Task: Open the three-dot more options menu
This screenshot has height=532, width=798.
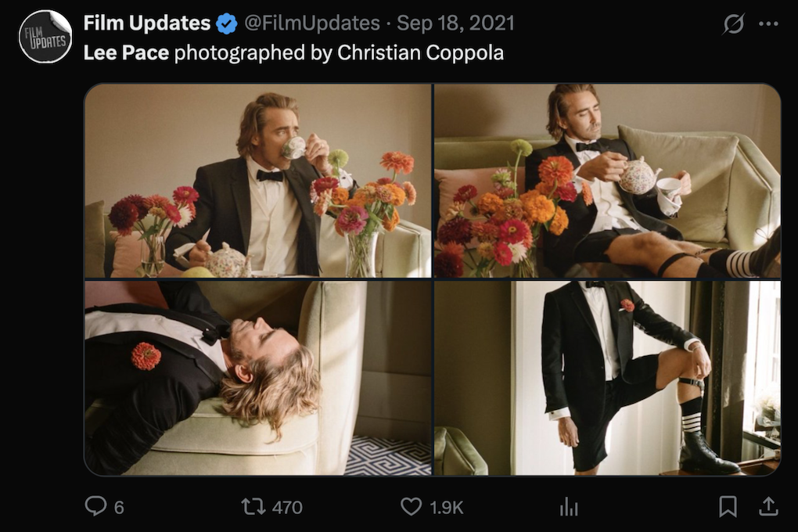Action: tap(768, 24)
